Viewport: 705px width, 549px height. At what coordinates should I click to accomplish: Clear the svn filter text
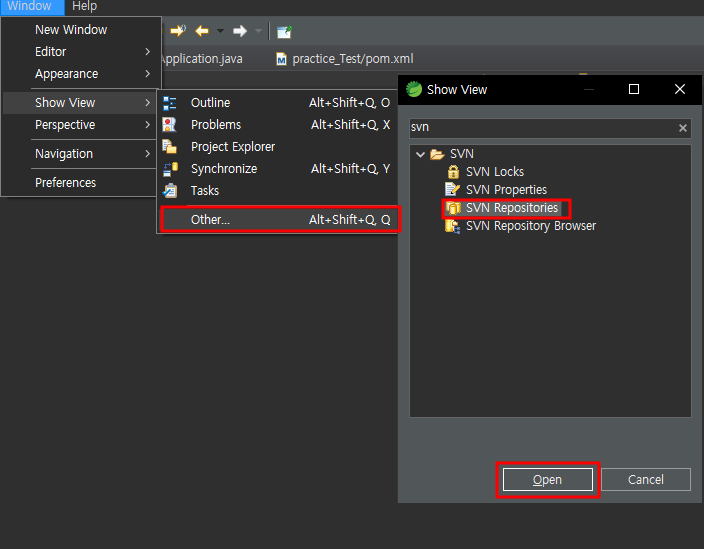coord(683,128)
